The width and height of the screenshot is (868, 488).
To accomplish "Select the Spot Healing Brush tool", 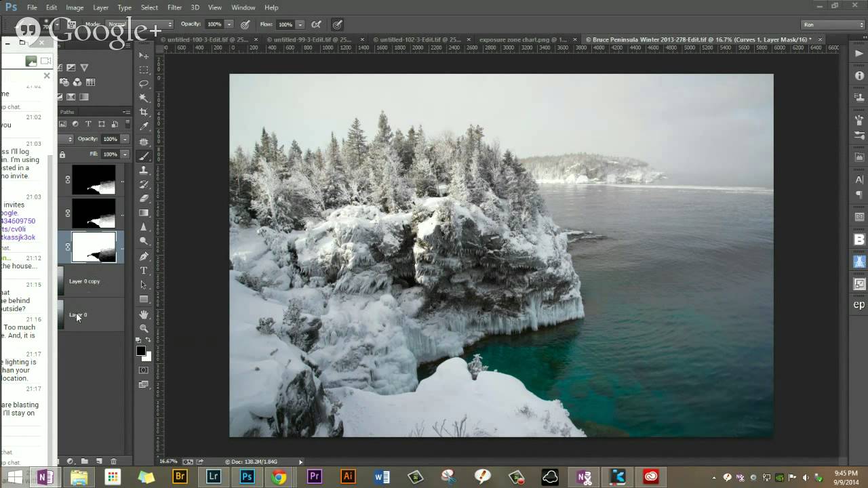I will point(144,142).
